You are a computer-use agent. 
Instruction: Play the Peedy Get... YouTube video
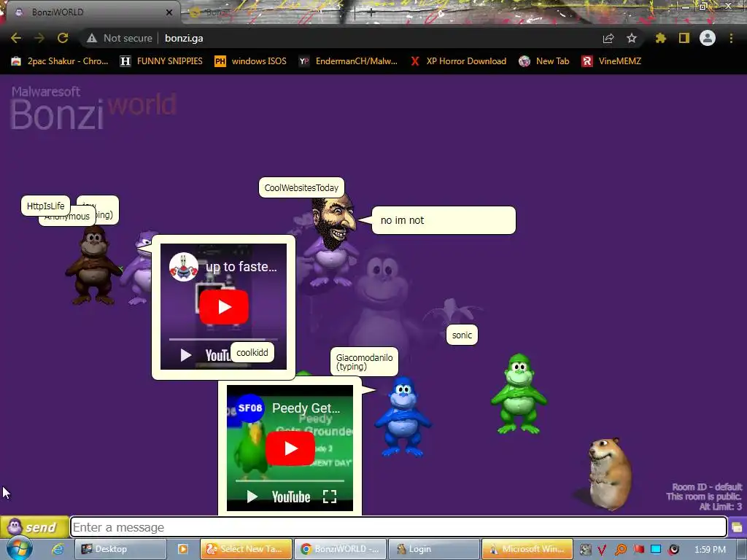290,448
